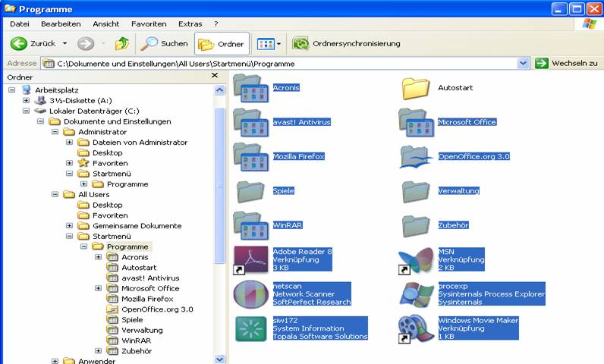The height and width of the screenshot is (364, 604).
Task: Click the folder pane vertical scrollbar thumb
Action: pos(219,186)
